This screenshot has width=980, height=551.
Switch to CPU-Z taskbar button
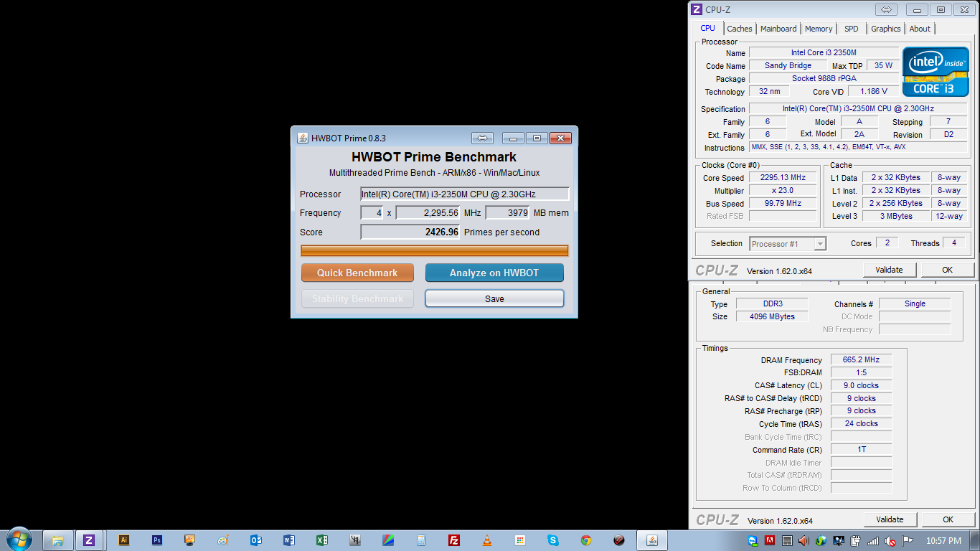coord(89,540)
